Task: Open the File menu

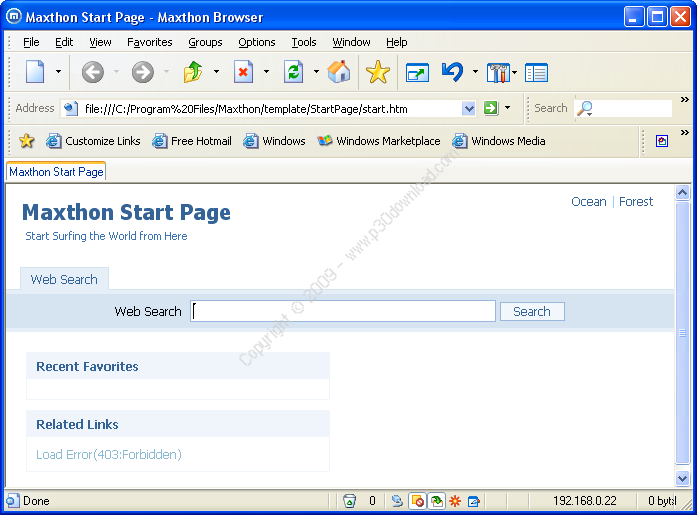Action: 31,42
